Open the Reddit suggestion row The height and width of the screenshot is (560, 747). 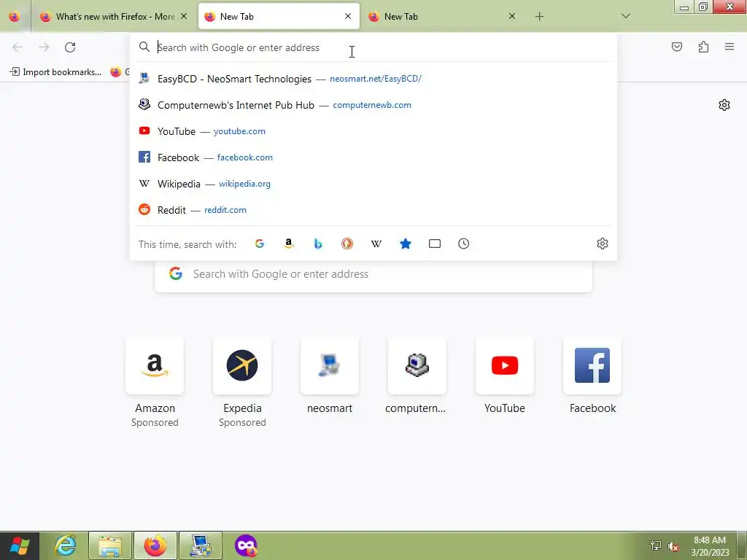(x=373, y=209)
